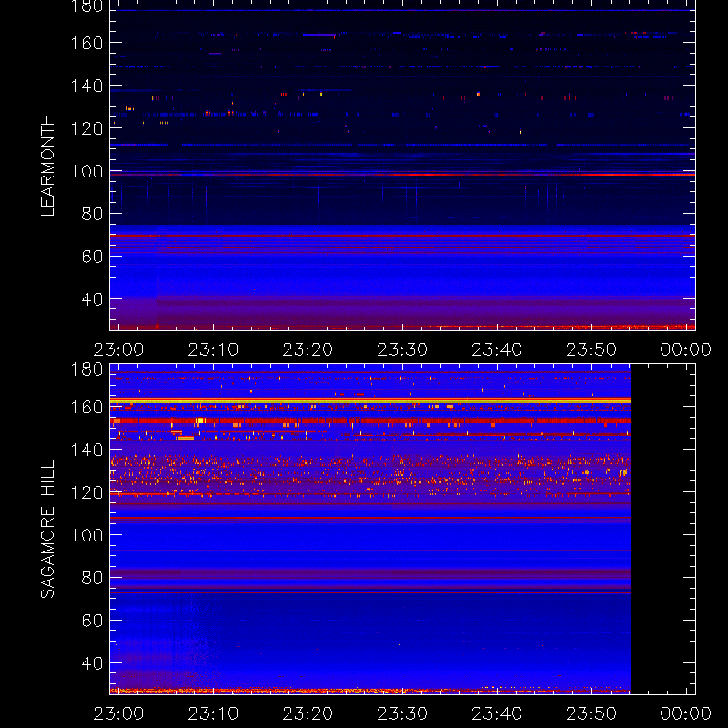Select the 40 label on Learmonth axis
The width and height of the screenshot is (728, 728).
pyautogui.click(x=92, y=299)
